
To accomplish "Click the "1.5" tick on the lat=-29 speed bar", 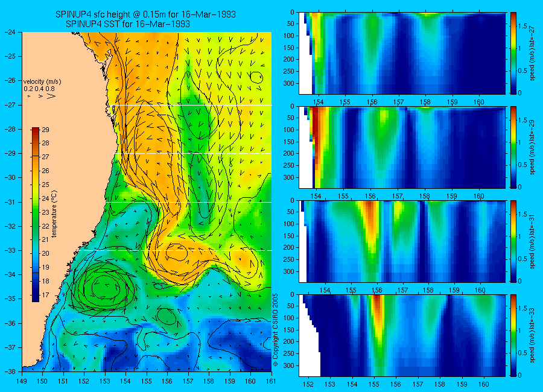I will pyautogui.click(x=522, y=120).
